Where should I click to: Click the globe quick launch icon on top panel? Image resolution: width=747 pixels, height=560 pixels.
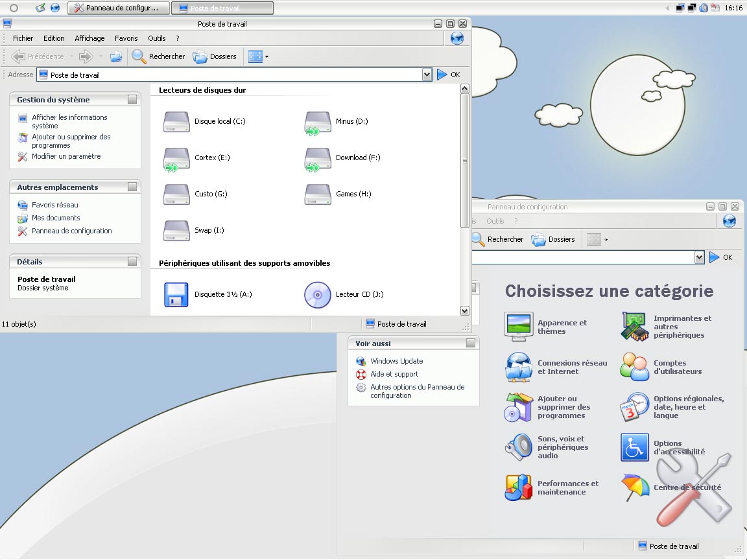click(x=55, y=8)
